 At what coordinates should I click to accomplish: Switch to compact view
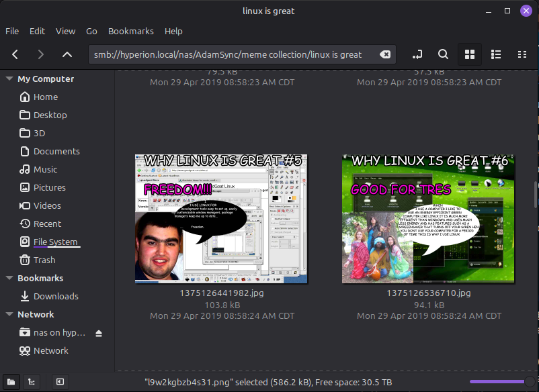(522, 54)
